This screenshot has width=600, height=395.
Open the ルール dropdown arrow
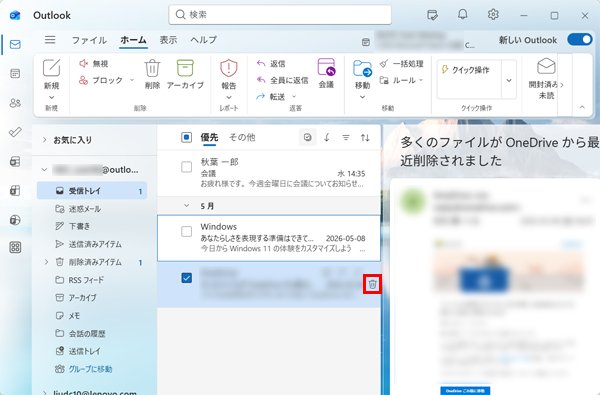coord(421,80)
